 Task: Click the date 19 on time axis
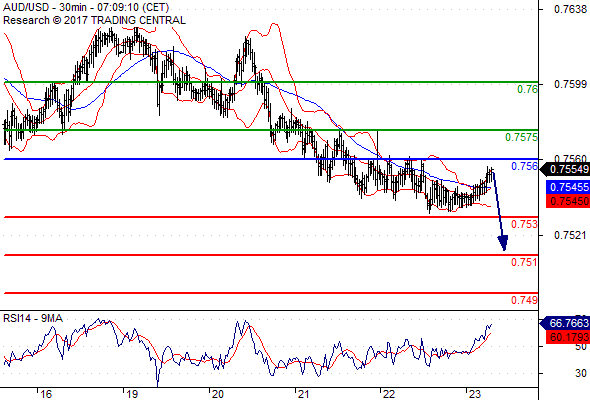click(x=132, y=394)
